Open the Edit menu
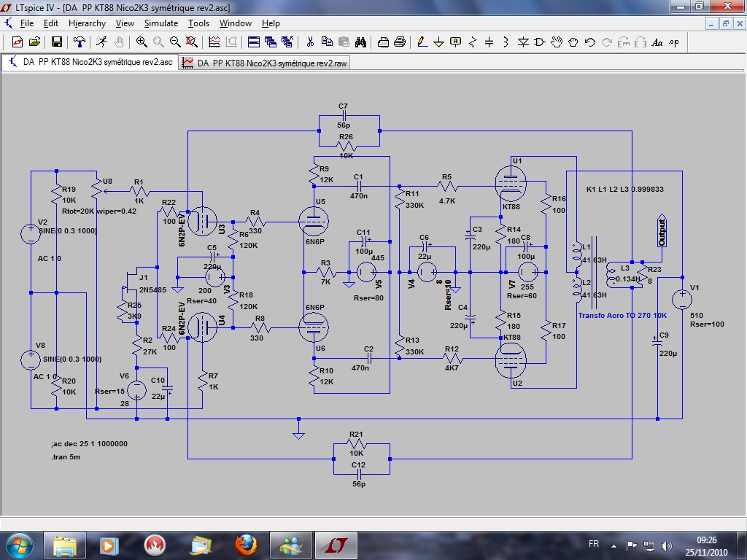Viewport: 747px width, 560px height. pyautogui.click(x=50, y=23)
